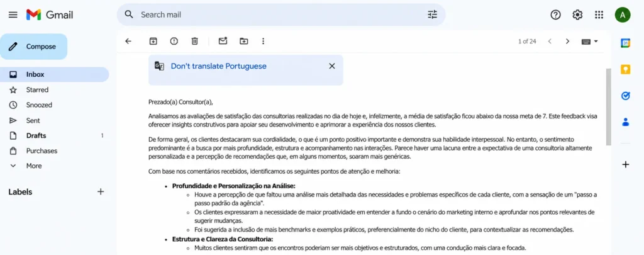Show search options filter icon
The height and width of the screenshot is (255, 644).
pyautogui.click(x=433, y=15)
